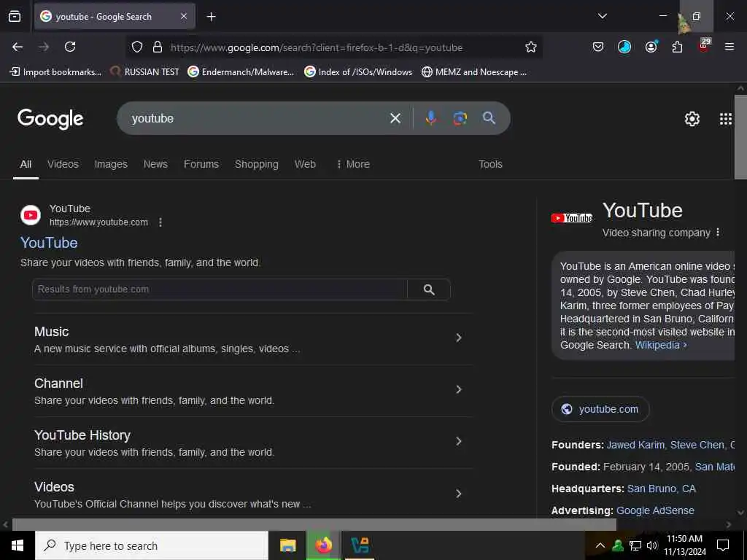Reload the current page
747x560 pixels.
pyautogui.click(x=70, y=47)
